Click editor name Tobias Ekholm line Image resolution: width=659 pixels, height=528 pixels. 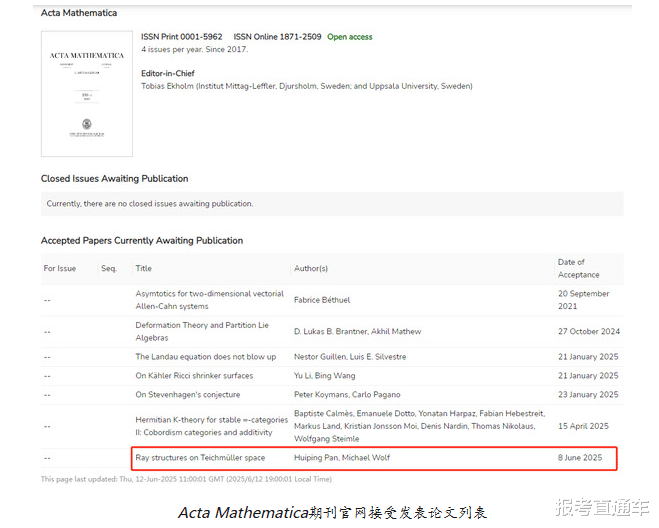[x=307, y=86]
